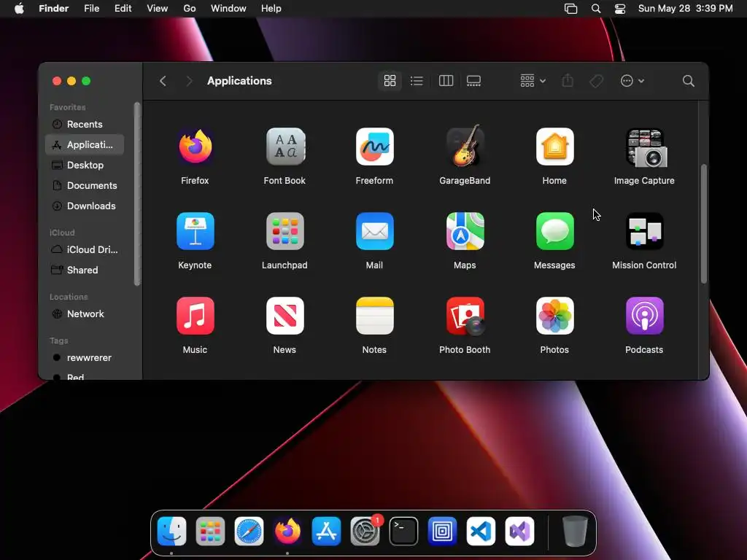Image resolution: width=747 pixels, height=560 pixels.
Task: Open the Go menu
Action: coord(190,8)
